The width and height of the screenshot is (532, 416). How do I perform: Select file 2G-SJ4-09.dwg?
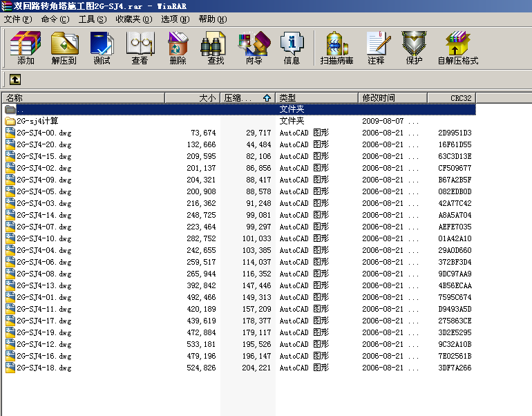240,180
